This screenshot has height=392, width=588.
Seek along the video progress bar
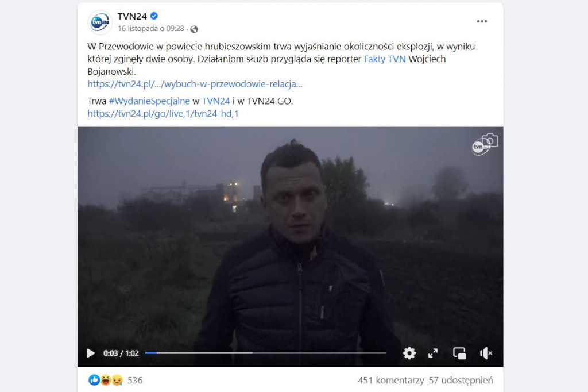tap(265, 353)
